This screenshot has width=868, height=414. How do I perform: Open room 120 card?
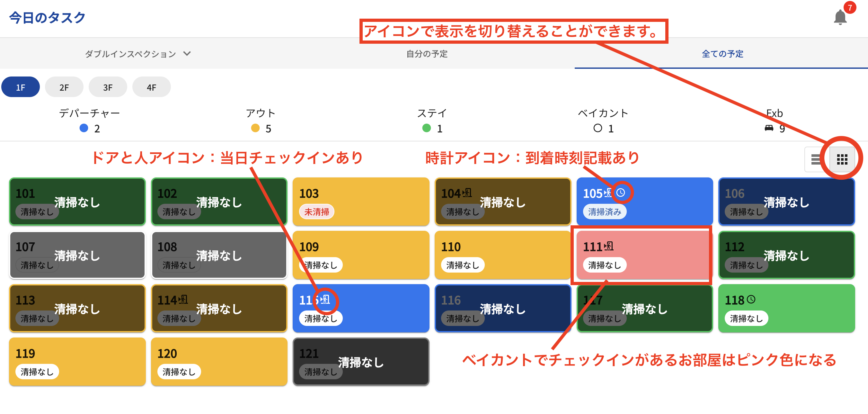(x=219, y=362)
